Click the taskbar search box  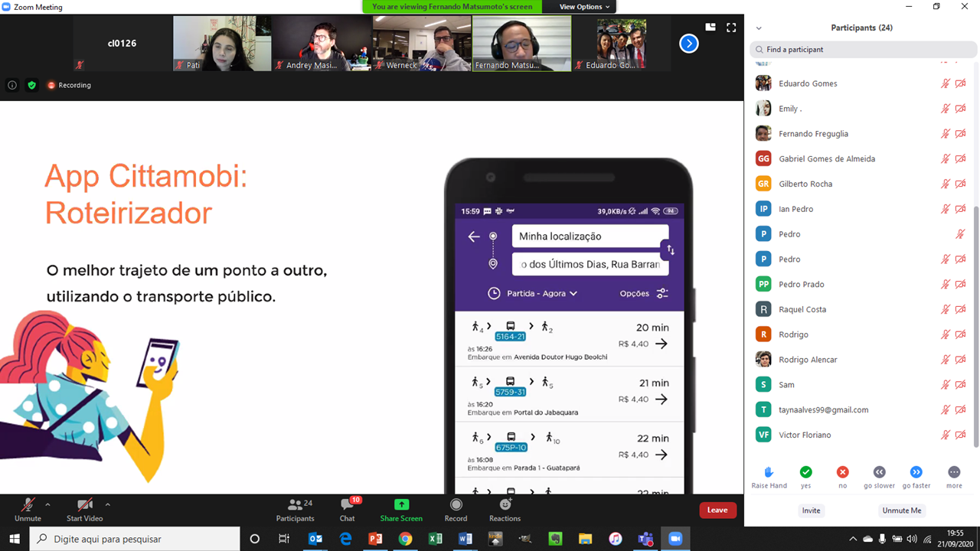pos(135,539)
